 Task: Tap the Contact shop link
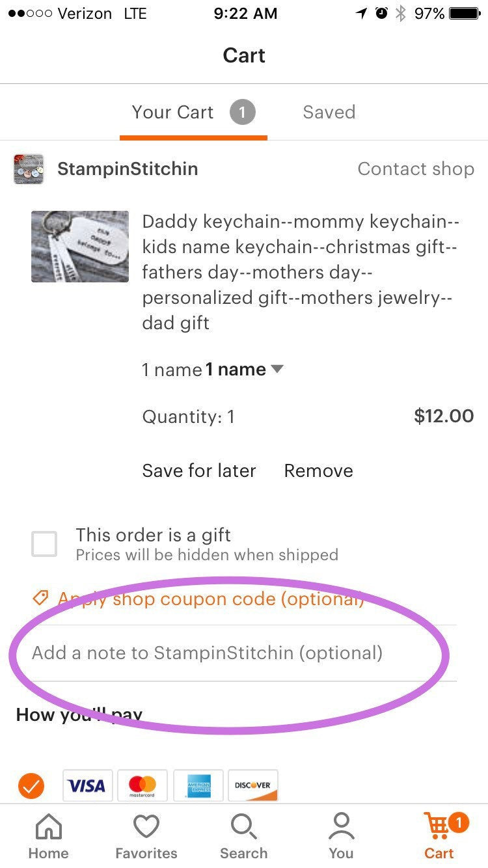[415, 169]
